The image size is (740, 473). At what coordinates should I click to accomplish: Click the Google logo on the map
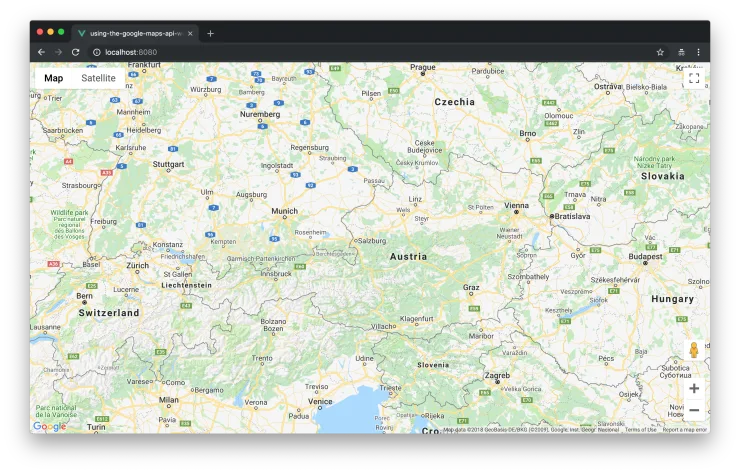(x=49, y=426)
